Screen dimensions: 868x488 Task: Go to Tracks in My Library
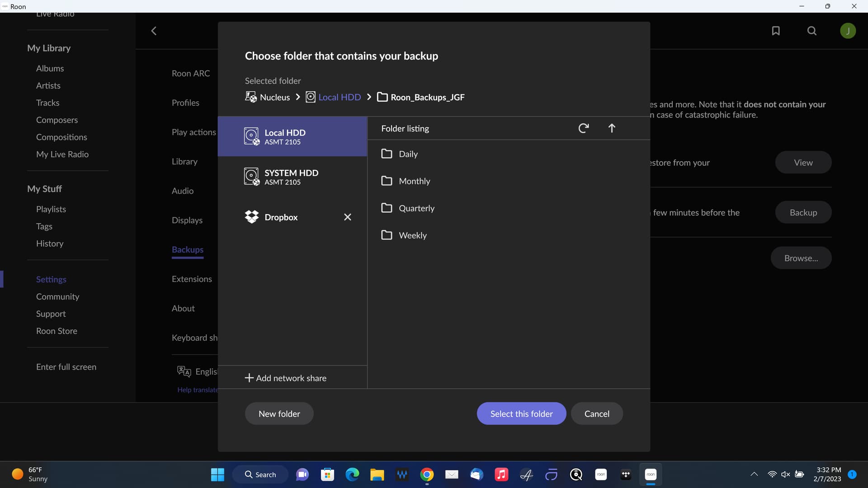pyautogui.click(x=47, y=103)
